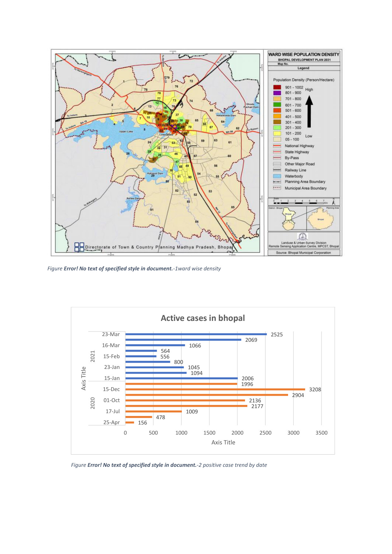The width and height of the screenshot is (392, 554).
Task: Click the Kaliasot Dam label on map
Action: 155,173
